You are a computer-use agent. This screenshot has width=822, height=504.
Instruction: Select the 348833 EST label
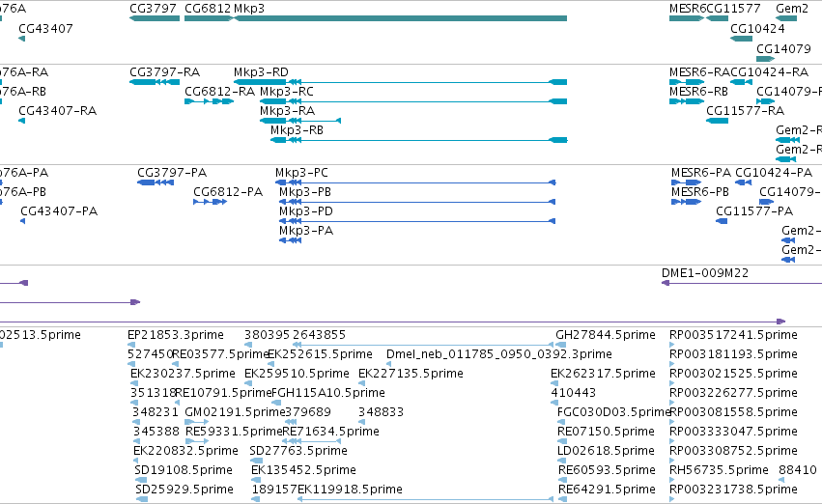point(382,413)
